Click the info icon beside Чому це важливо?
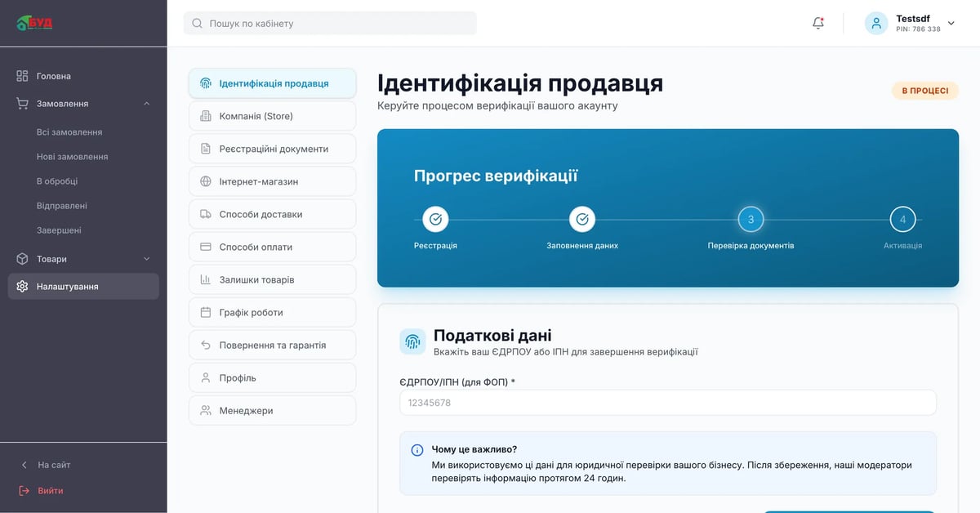The height and width of the screenshot is (513, 980). click(x=417, y=450)
